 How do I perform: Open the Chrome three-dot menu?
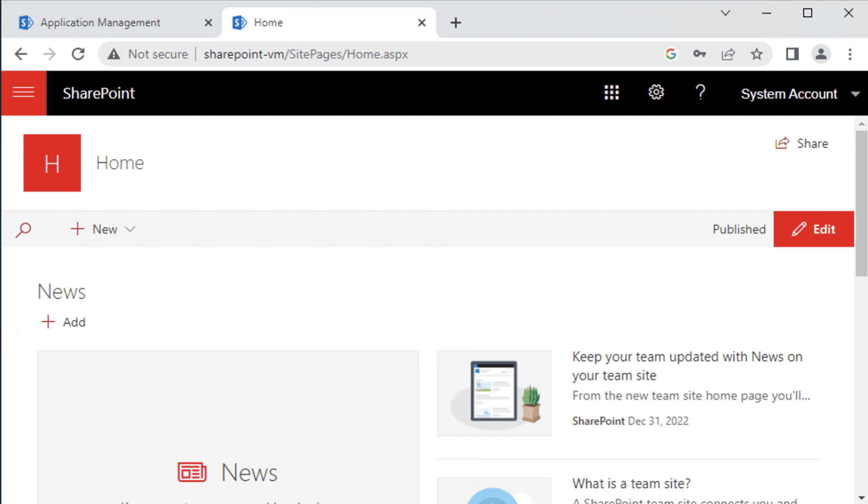(x=850, y=54)
